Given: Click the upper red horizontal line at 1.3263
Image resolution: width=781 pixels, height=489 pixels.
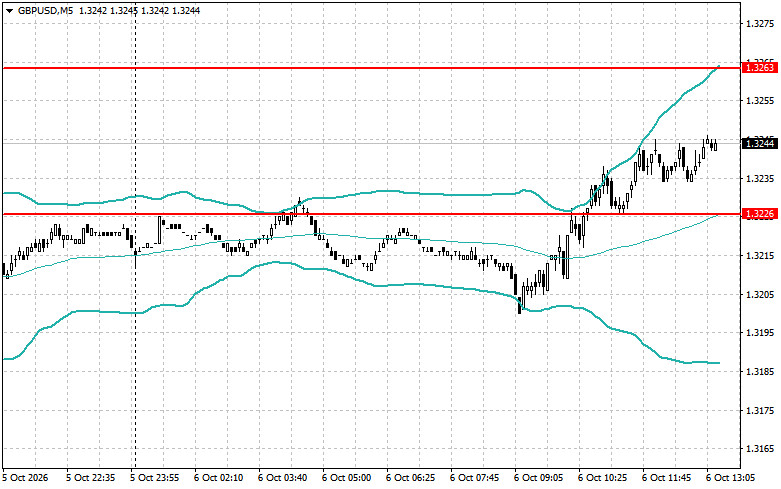Looking at the screenshot, I should [x=372, y=68].
